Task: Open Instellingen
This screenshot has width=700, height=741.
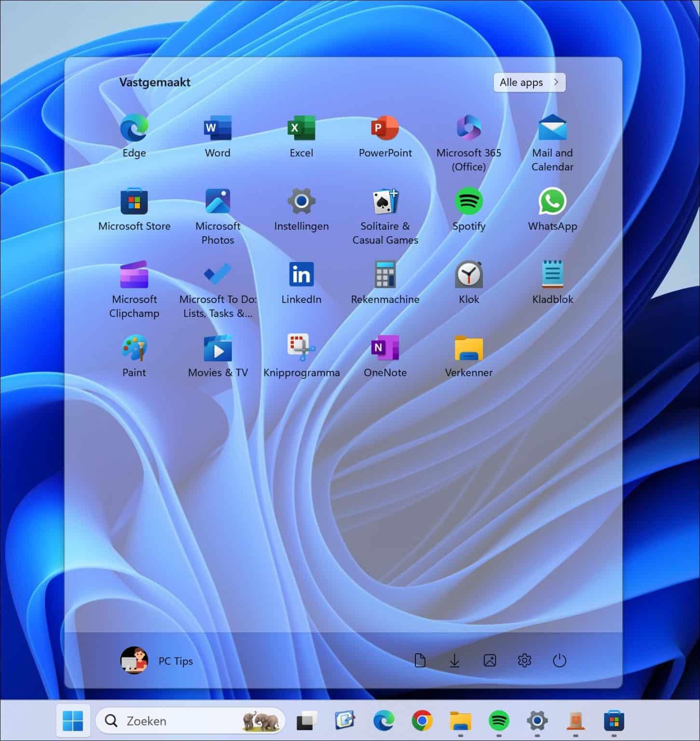Action: pos(302,202)
